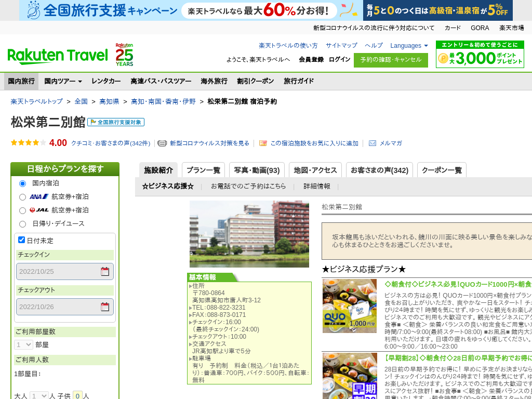Open the 写真・動画(93) tab
This screenshot has height=399, width=532.
tap(257, 170)
